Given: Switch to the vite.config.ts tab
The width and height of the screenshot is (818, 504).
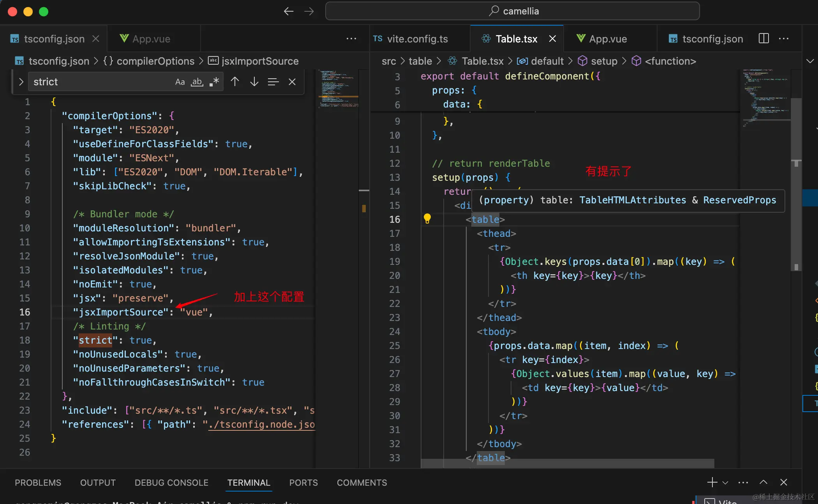Looking at the screenshot, I should click(x=417, y=39).
